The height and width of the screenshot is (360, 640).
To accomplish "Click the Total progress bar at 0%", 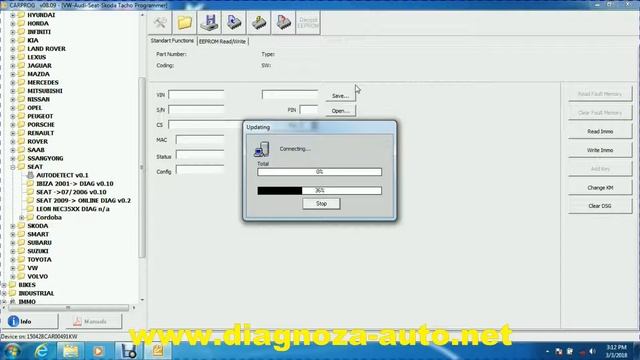I will (x=320, y=172).
